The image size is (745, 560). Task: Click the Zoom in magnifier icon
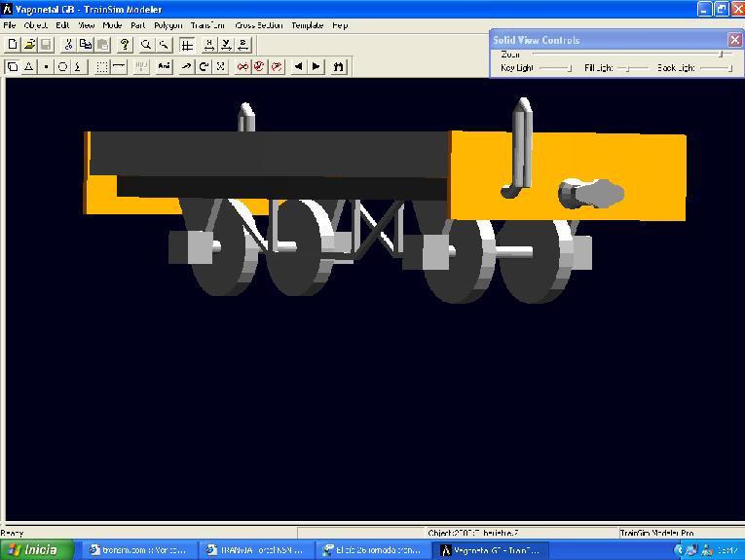[146, 45]
